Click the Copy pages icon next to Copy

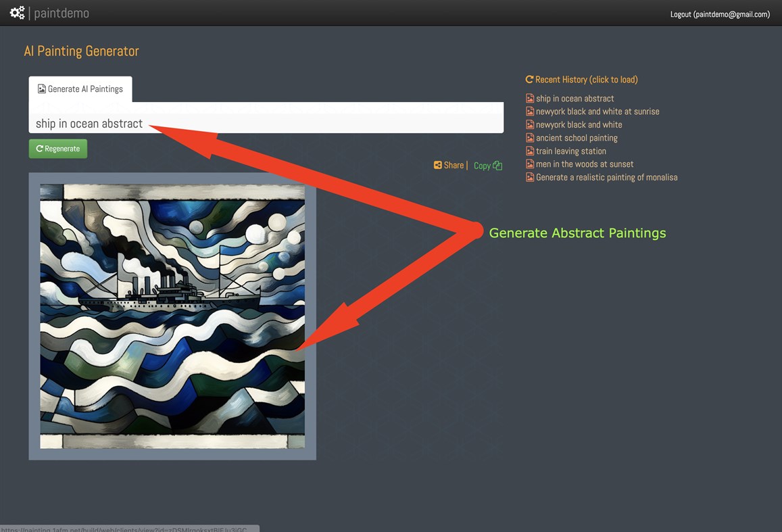pyautogui.click(x=498, y=164)
